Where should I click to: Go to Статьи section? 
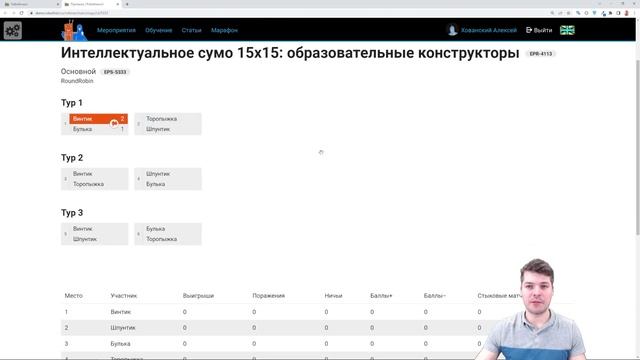tap(191, 30)
